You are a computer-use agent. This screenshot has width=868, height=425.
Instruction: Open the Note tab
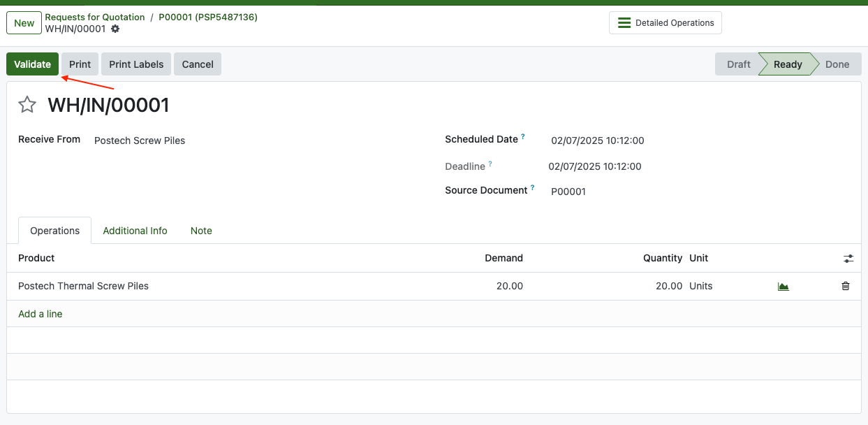201,231
